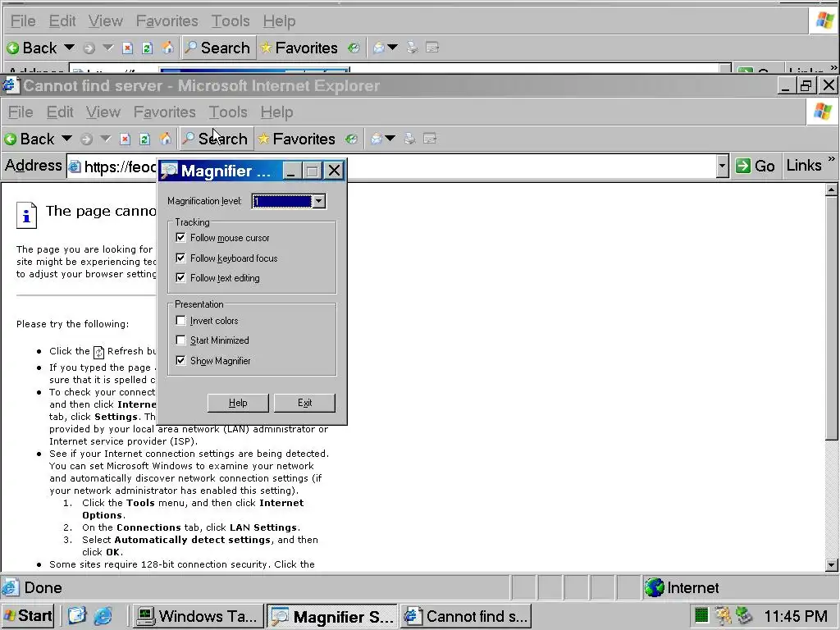Click 'Done' status bar text
This screenshot has width=840, height=630.
click(43, 587)
